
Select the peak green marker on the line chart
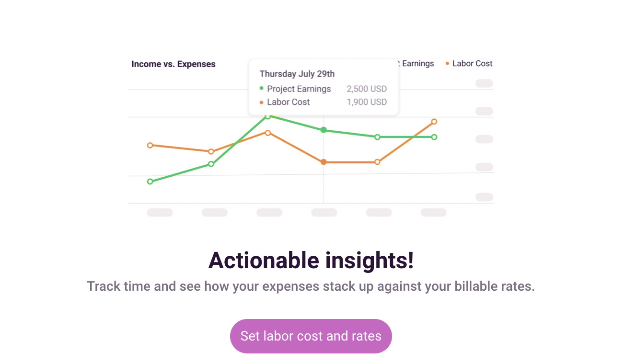[x=269, y=116]
